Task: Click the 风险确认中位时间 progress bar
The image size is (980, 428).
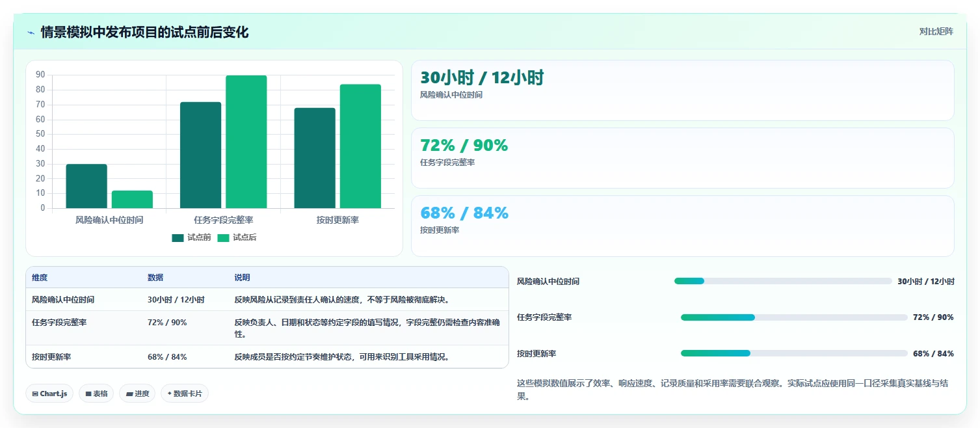Action: [783, 281]
